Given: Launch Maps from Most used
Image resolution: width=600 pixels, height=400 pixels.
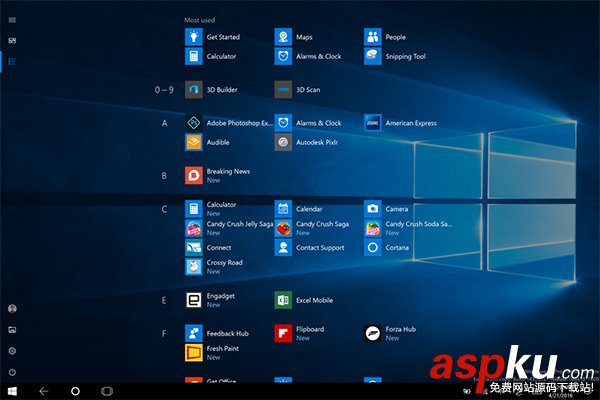Looking at the screenshot, I should pyautogui.click(x=283, y=37).
